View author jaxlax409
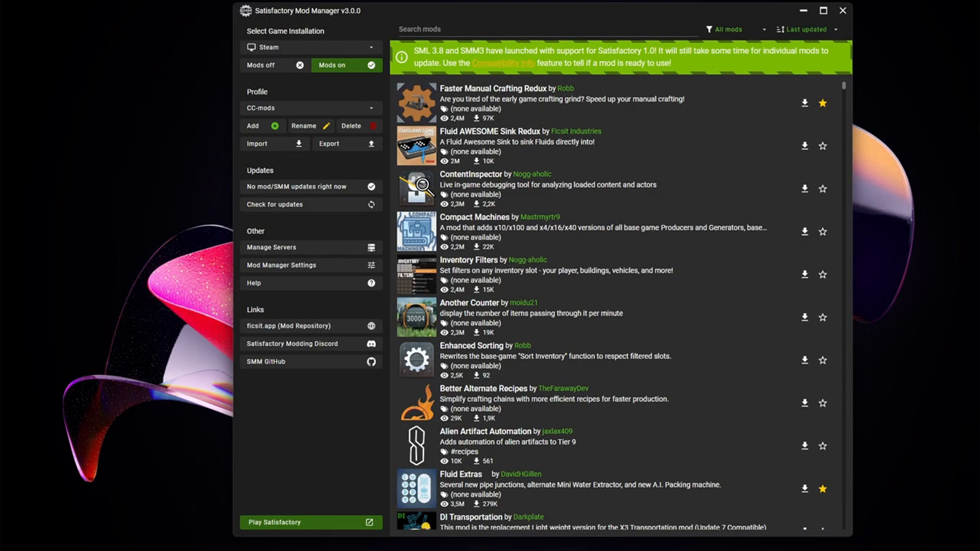This screenshot has height=551, width=980. click(x=557, y=432)
